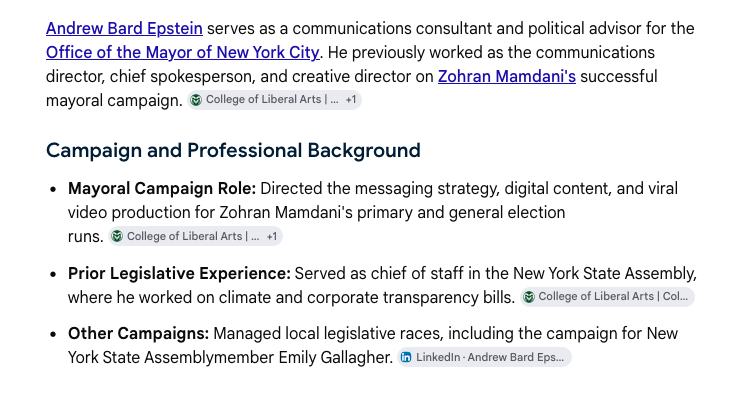Image resolution: width=740 pixels, height=404 pixels.
Task: Click the bullet beside 'Mayoral Campaign Role'
Action: [x=53, y=189]
